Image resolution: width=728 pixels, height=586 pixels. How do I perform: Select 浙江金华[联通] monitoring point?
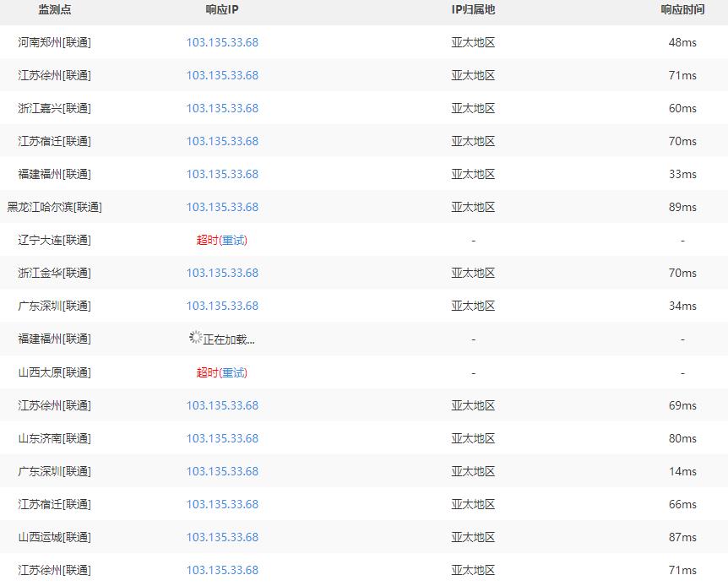55,273
